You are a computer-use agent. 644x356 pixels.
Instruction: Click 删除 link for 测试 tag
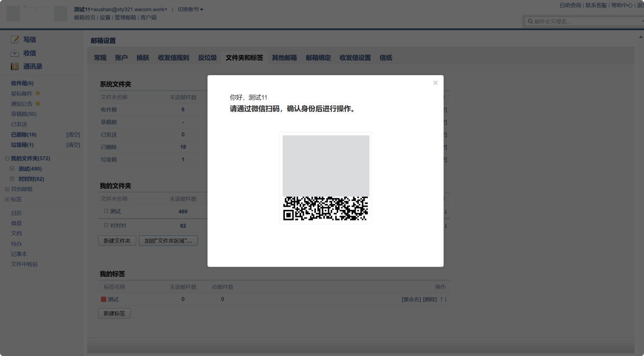coord(430,299)
